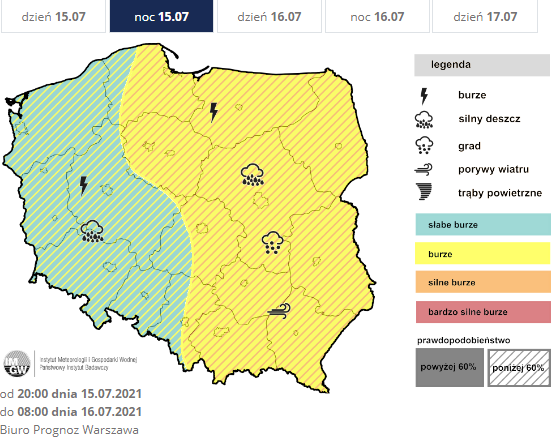Viewport: 551px width, 439px height.
Task: Click the hail cloud icon on map
Action: [272, 243]
